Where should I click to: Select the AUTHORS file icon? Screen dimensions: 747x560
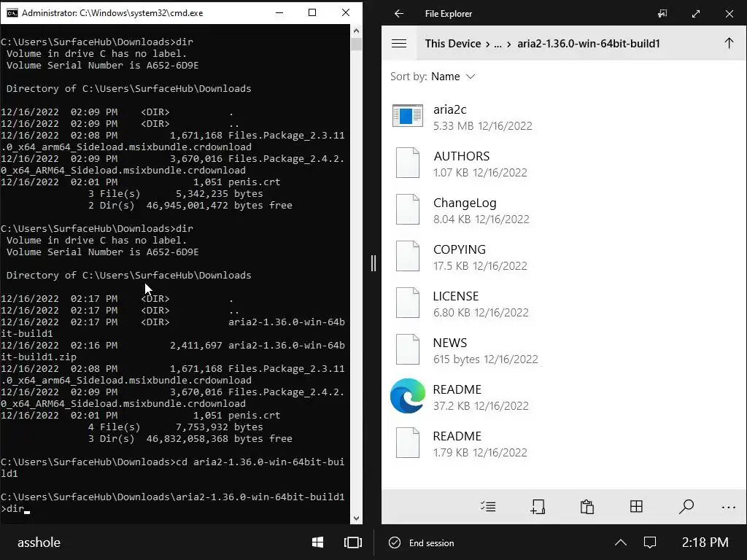(408, 163)
